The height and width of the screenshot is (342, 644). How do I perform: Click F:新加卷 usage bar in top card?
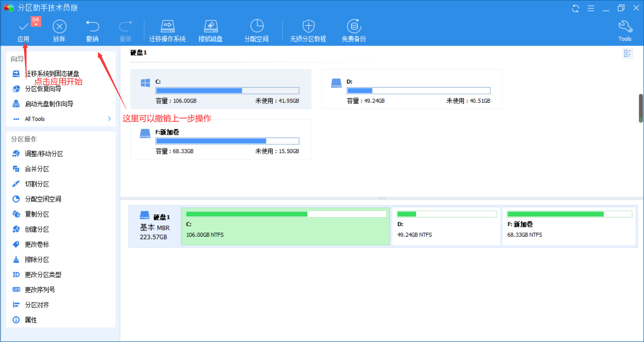[227, 141]
